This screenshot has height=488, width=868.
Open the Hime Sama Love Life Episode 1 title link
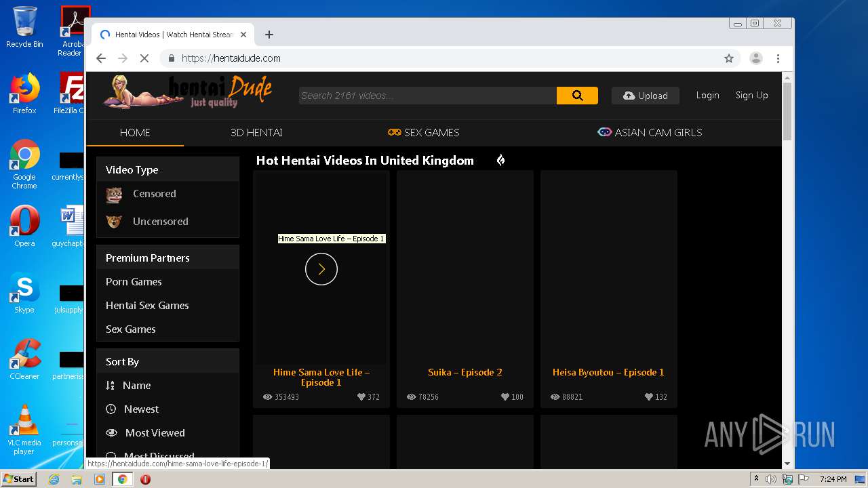point(321,378)
